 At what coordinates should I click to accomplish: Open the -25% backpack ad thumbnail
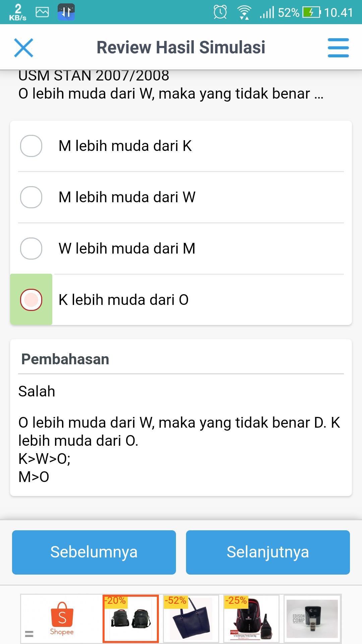click(251, 619)
